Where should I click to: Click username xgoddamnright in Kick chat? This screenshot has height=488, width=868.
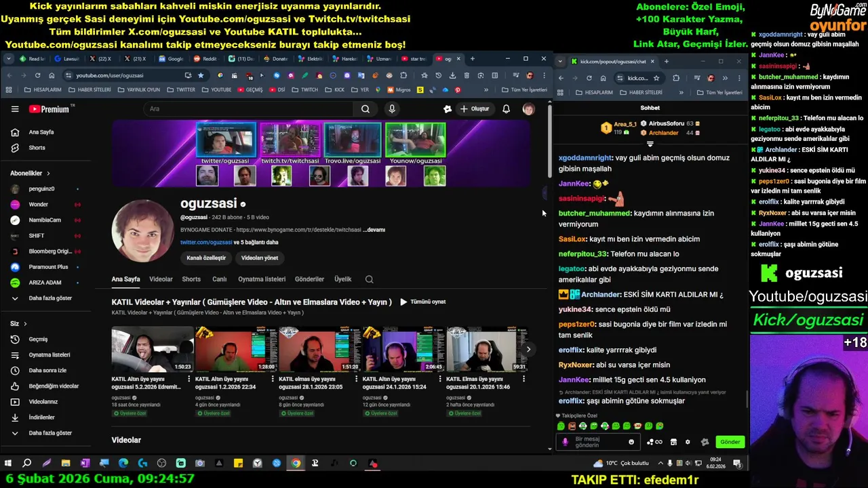pyautogui.click(x=586, y=158)
